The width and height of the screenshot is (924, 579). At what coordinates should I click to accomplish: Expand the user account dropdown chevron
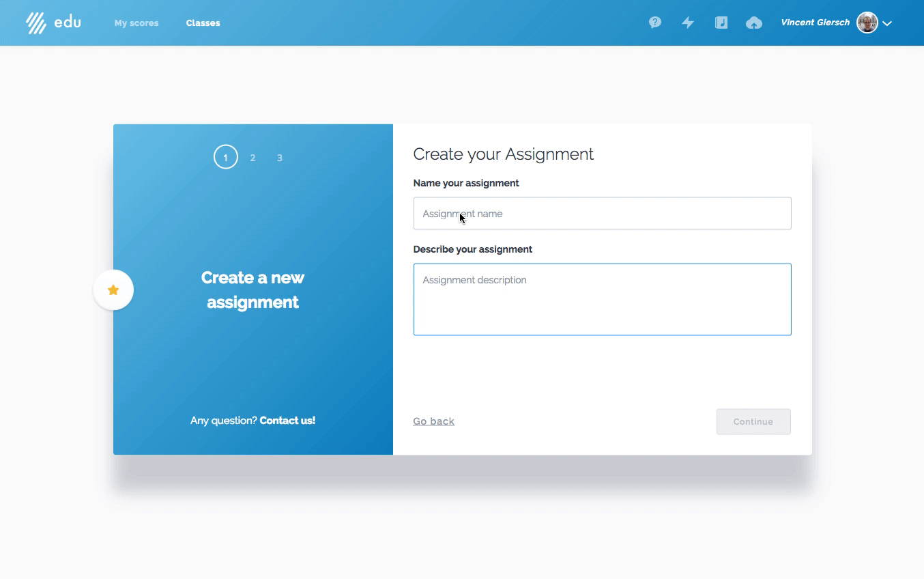coord(887,23)
